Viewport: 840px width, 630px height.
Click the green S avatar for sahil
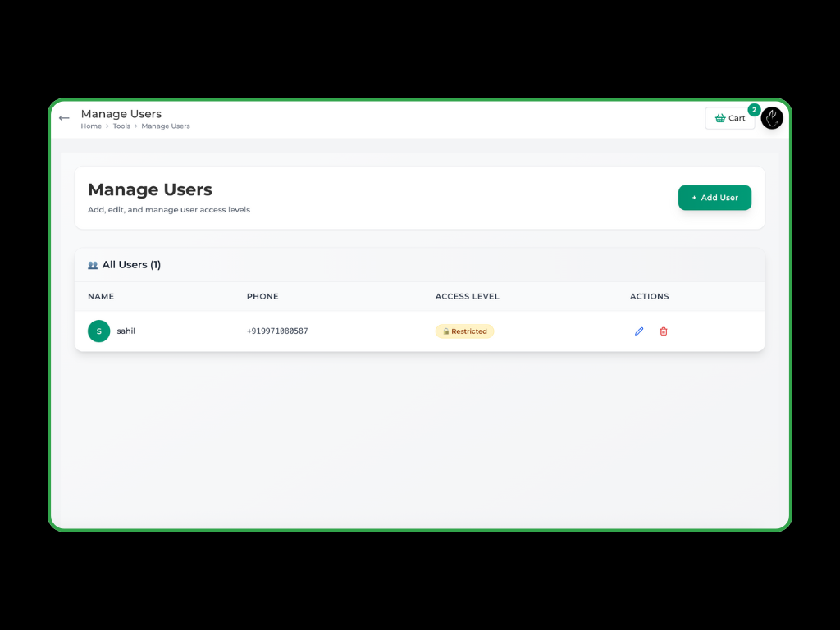98,331
